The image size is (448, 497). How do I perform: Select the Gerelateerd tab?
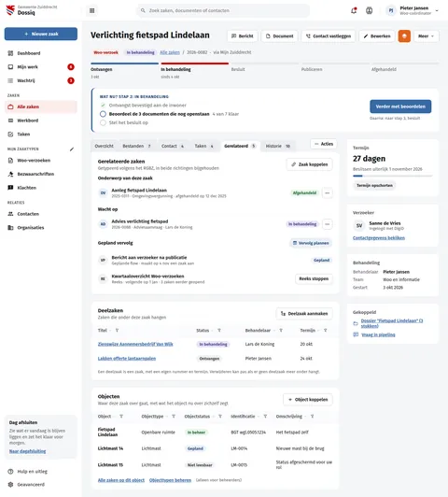point(240,146)
